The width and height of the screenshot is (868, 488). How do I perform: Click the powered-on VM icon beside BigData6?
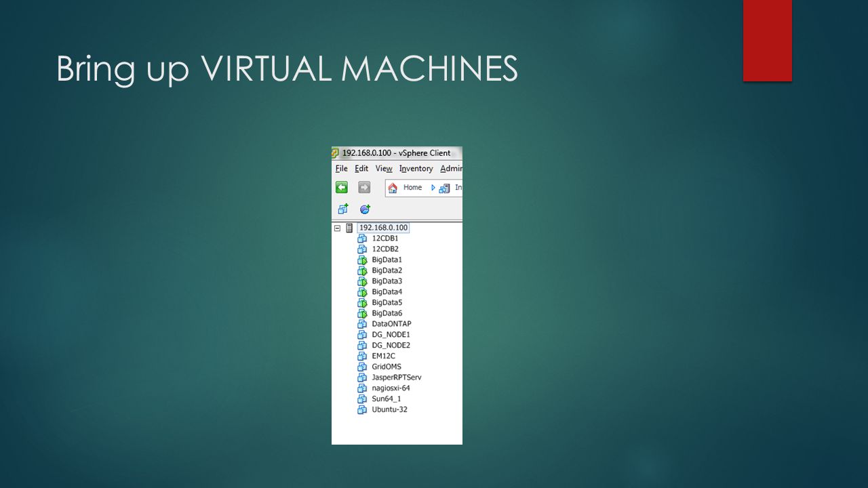[x=362, y=314]
